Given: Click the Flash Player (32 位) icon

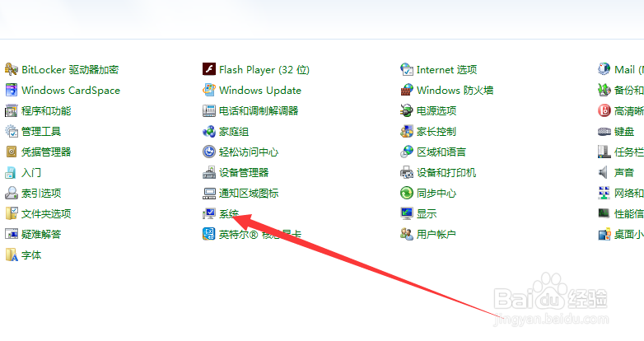Looking at the screenshot, I should [x=209, y=69].
